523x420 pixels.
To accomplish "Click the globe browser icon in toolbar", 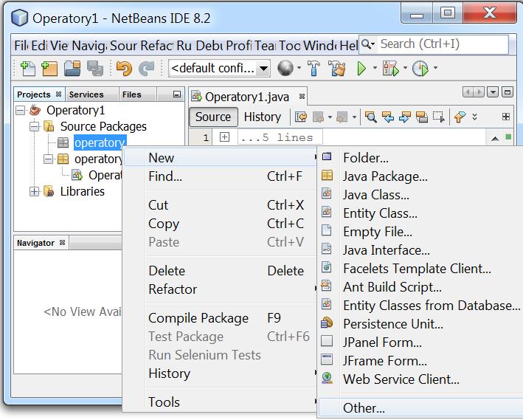I will pyautogui.click(x=285, y=68).
